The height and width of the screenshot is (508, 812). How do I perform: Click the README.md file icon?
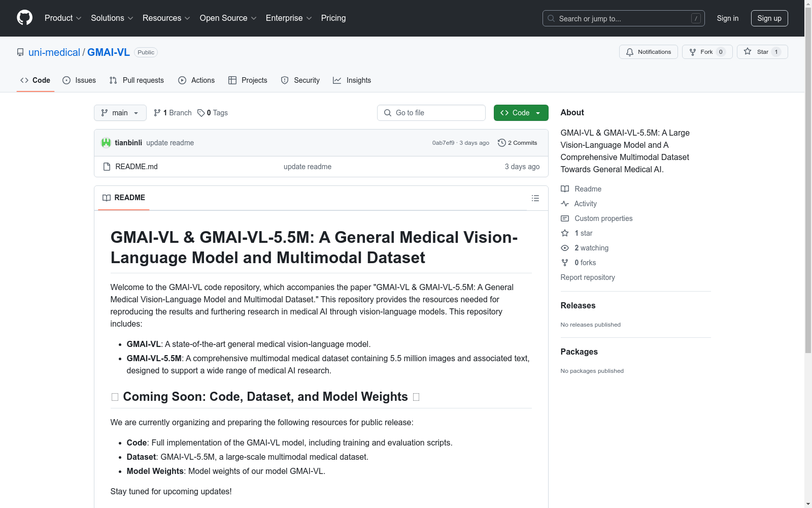(107, 167)
